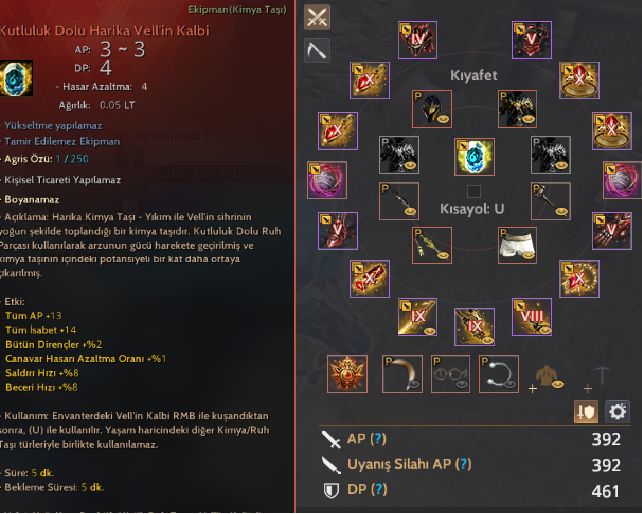Viewport: 642px width, 514px height.
Task: Tick the small checkbox above Kısayol: U
Action: (x=474, y=191)
